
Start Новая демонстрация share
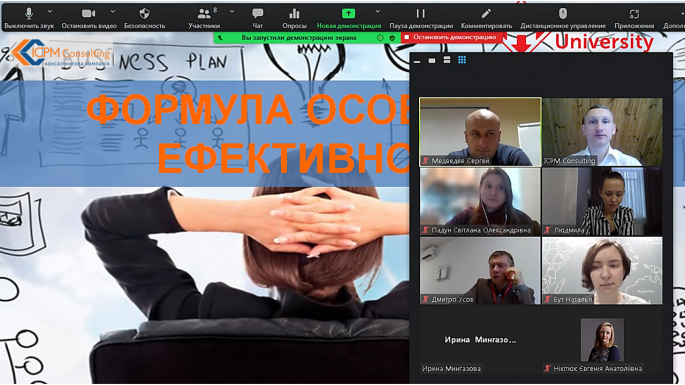(349, 18)
